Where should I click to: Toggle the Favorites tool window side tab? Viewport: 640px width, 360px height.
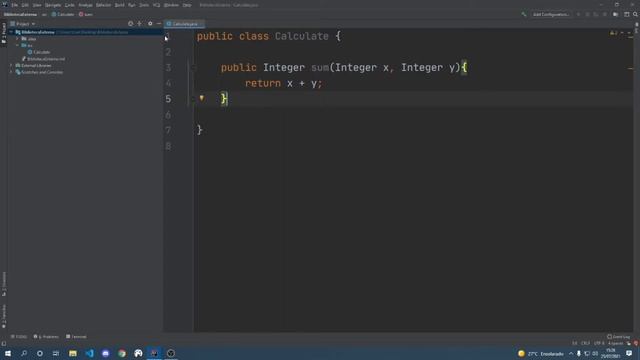[x=4, y=316]
